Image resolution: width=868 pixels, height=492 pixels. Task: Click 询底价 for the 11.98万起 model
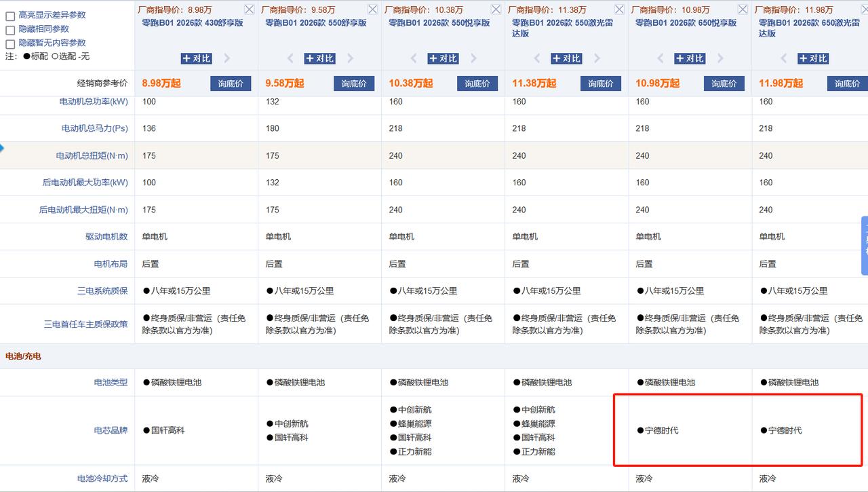[848, 83]
